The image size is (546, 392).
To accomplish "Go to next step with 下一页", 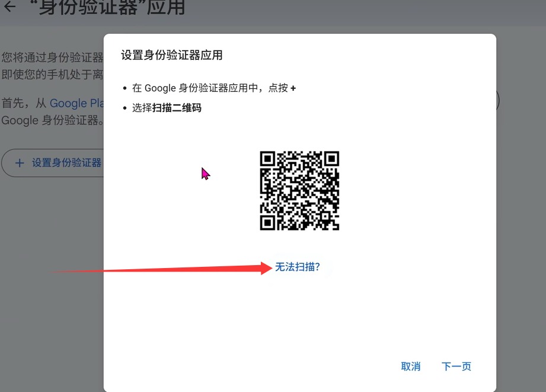I will 456,366.
